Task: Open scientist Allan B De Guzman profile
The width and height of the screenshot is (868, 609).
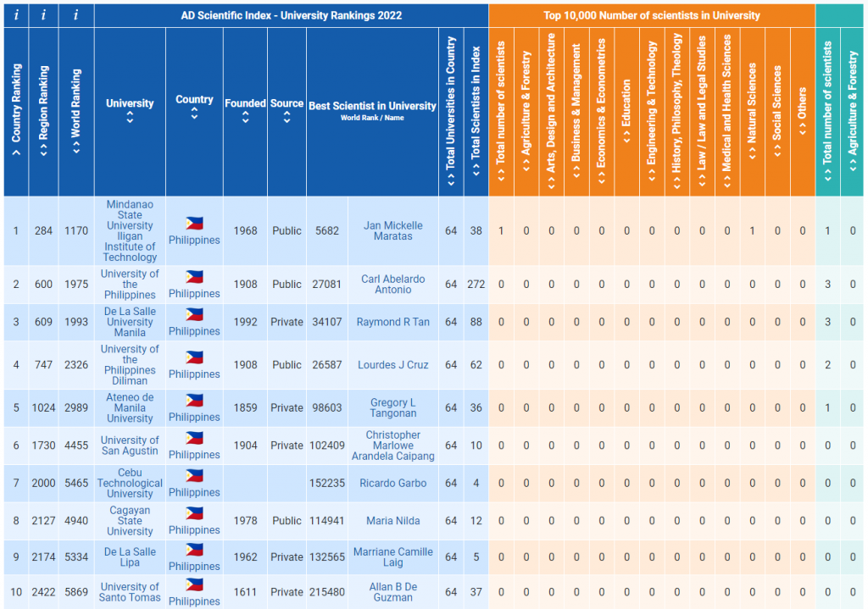Action: pos(393,592)
